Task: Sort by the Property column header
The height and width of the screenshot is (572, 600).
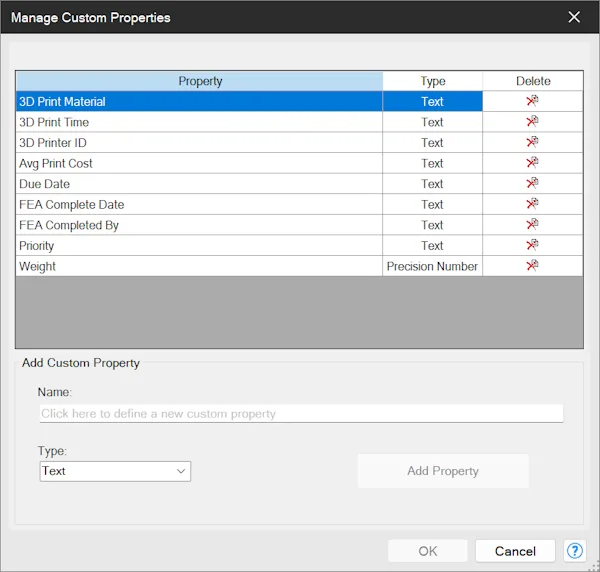Action: coord(199,81)
